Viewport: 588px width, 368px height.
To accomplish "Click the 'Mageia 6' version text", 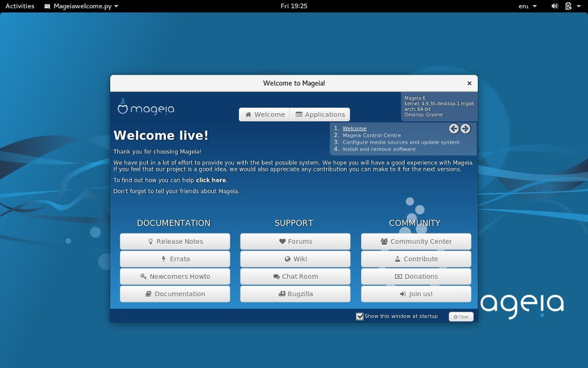I will pos(415,98).
